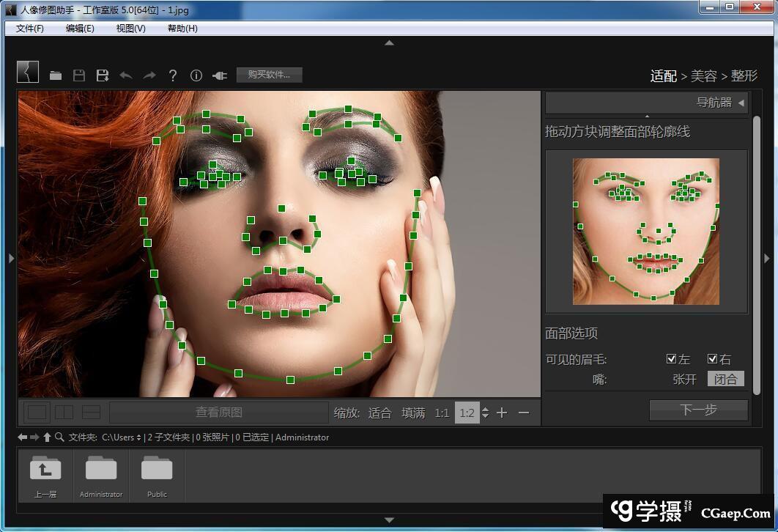The image size is (778, 532).
Task: Open the 视图(V) menu
Action: tap(130, 29)
